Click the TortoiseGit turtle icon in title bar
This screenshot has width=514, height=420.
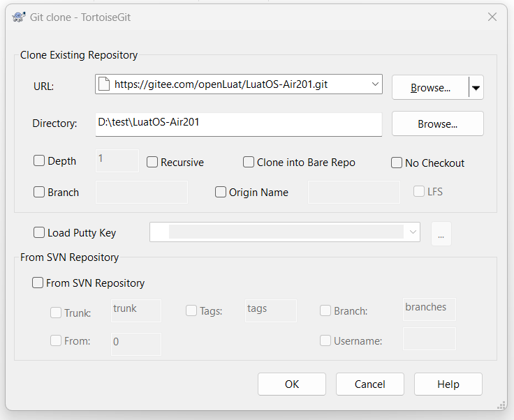click(18, 17)
